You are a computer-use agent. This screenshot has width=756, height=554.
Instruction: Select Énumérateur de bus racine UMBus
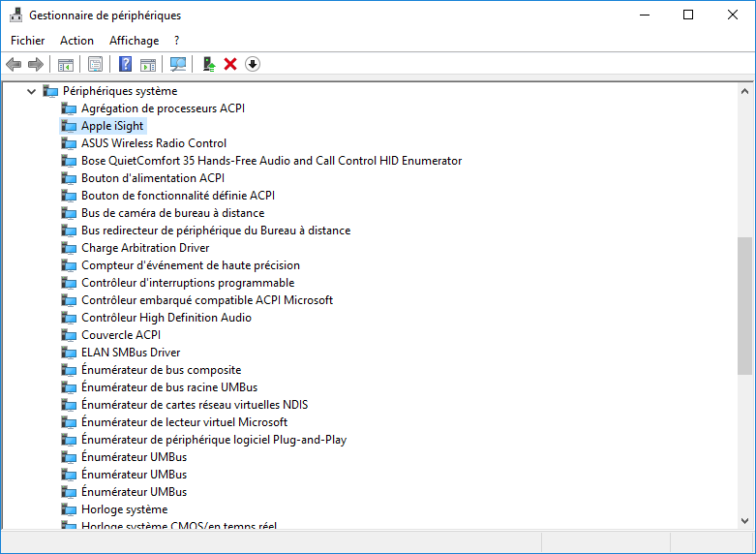coord(169,387)
